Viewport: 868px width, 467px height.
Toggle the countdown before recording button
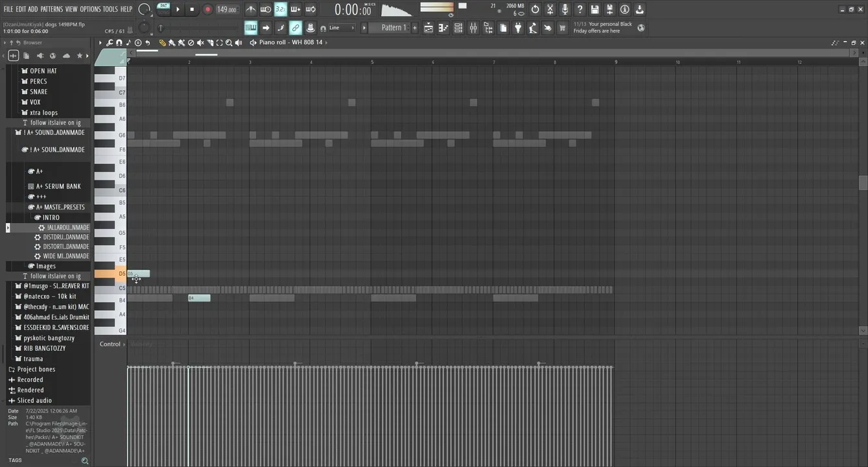point(281,9)
